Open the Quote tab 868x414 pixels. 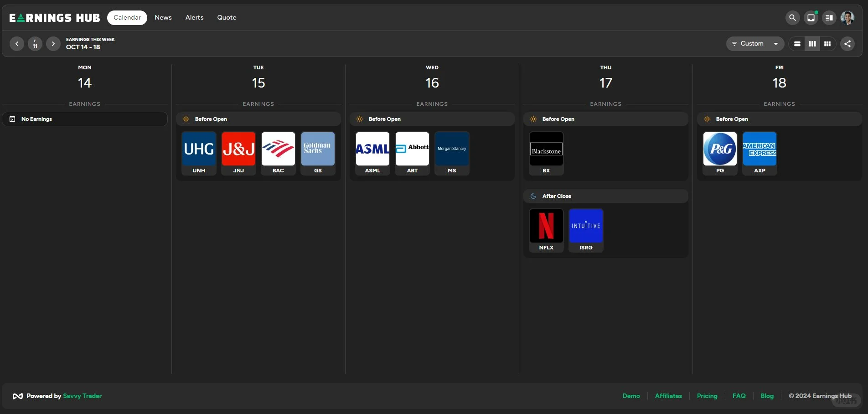coord(227,18)
